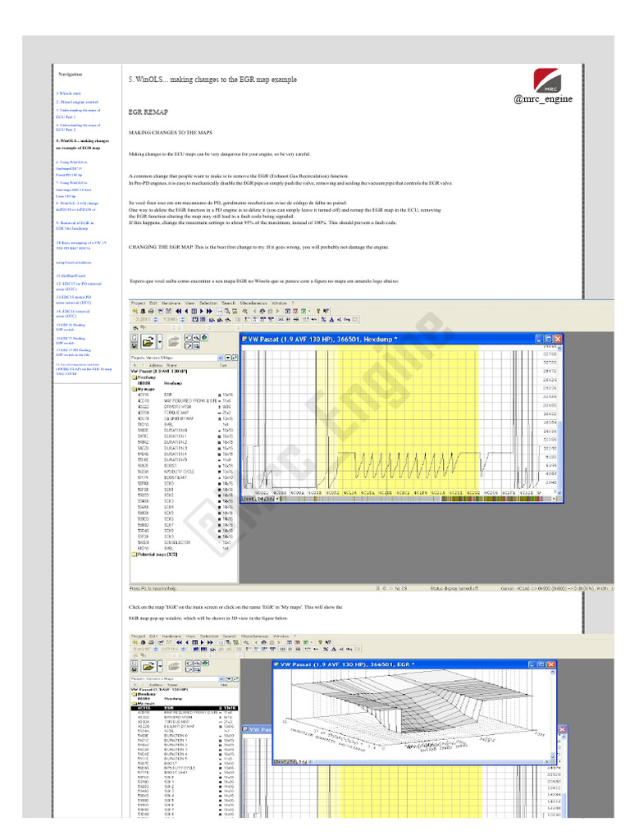
Task: Open '2. Diesel engine control' navigation link
Action: point(77,102)
